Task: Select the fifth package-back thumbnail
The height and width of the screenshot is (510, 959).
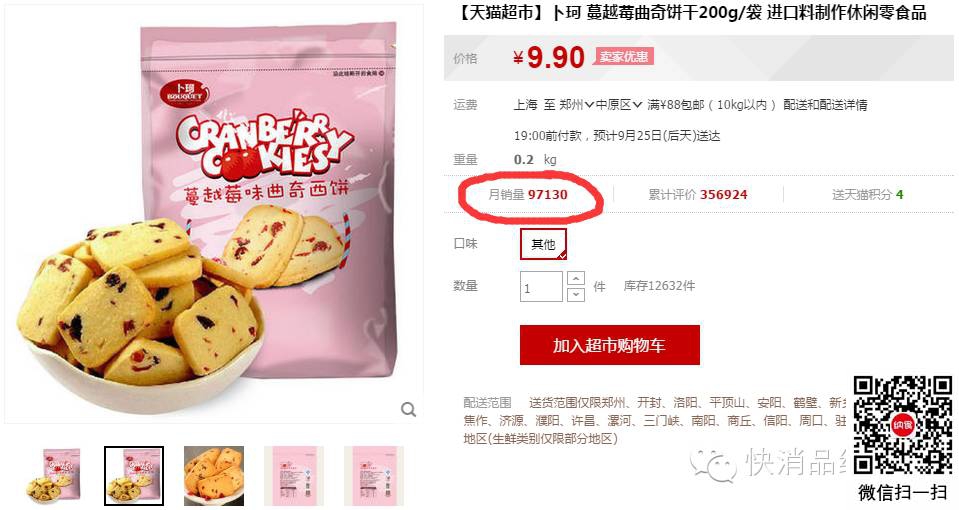Action: click(x=374, y=476)
